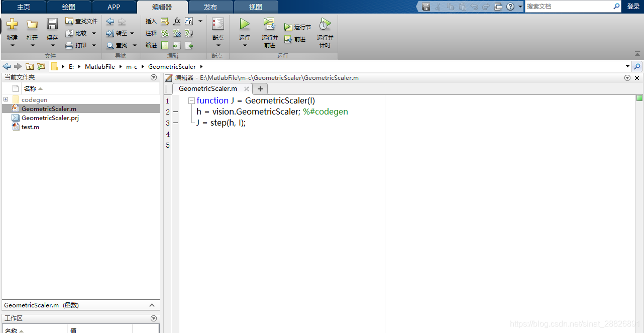Click the 保存 (Save) floppy disk icon
644x333 pixels.
(x=52, y=24)
